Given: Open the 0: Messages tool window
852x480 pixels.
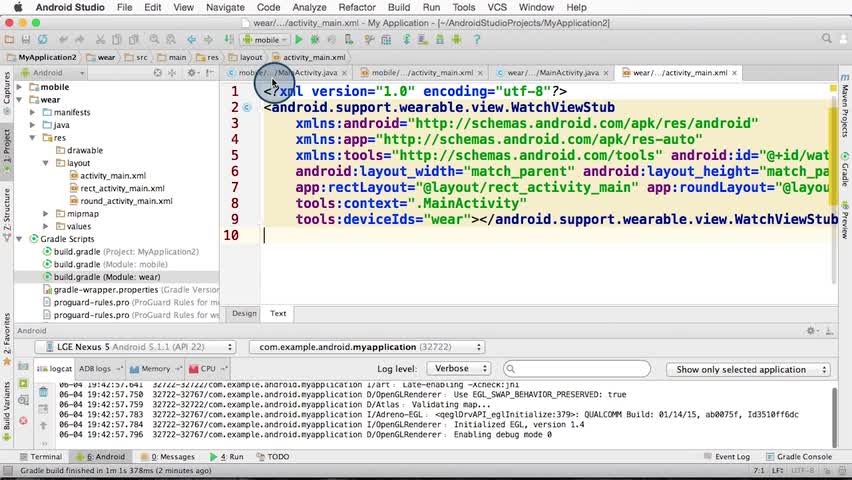Looking at the screenshot, I should coord(167,457).
